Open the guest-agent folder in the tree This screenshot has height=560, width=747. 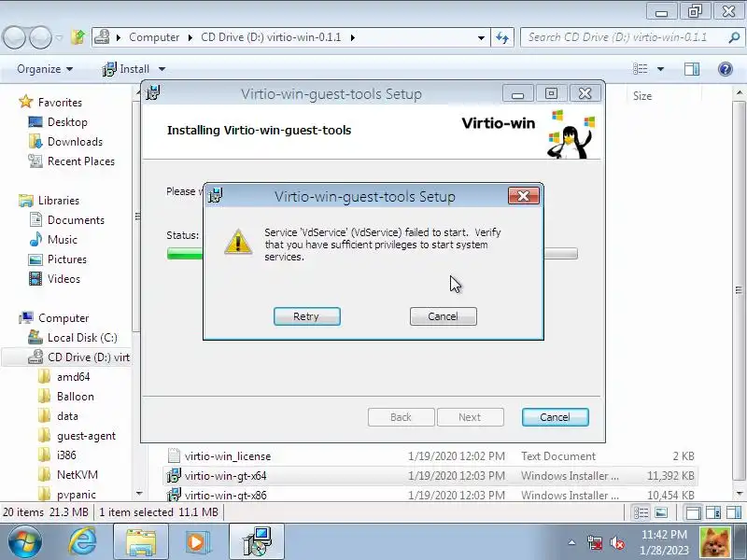[77, 436]
